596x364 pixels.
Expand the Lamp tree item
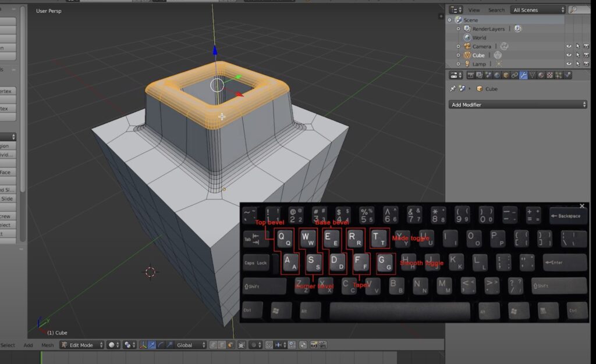point(459,64)
